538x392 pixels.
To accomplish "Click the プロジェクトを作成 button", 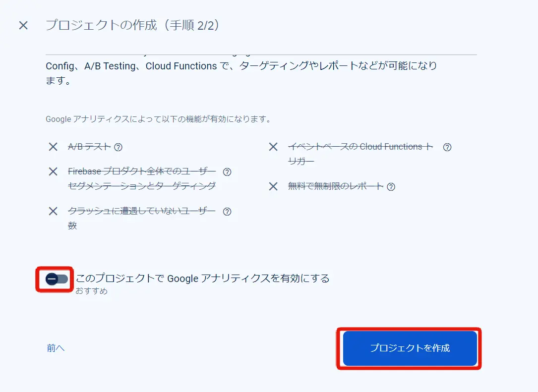I will coord(410,348).
